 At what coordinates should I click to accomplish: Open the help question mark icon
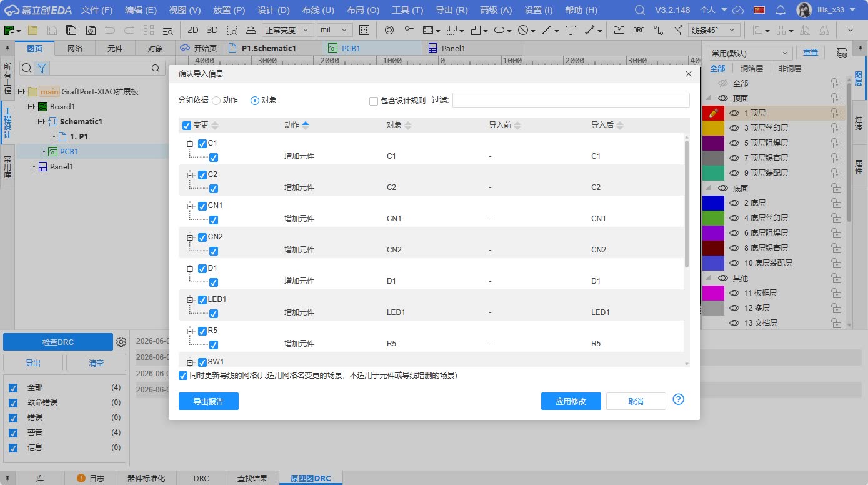click(x=679, y=399)
